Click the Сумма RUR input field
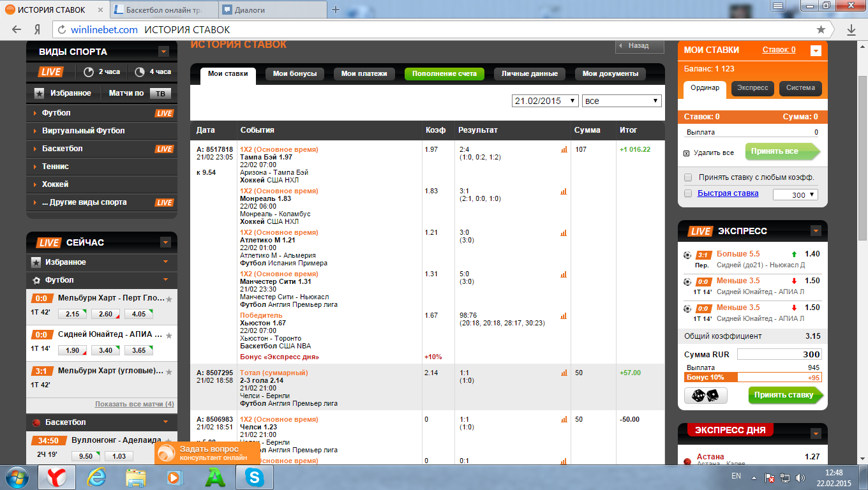This screenshot has width=868, height=490. tap(779, 355)
